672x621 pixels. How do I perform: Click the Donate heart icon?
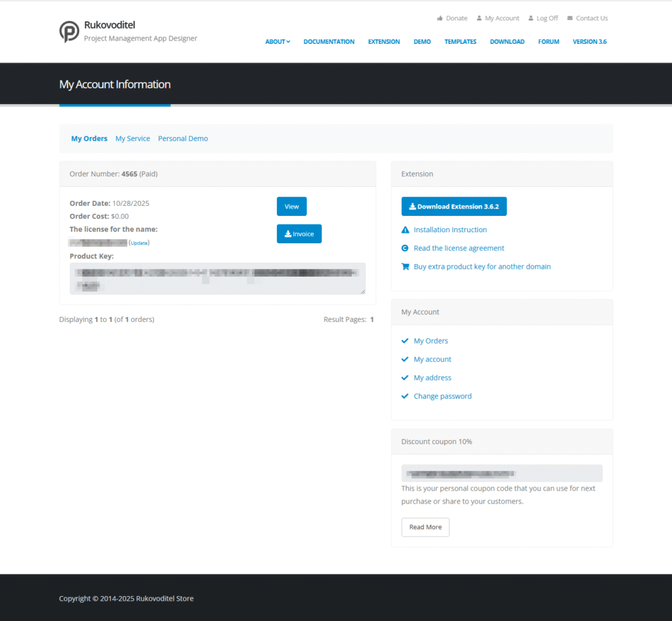click(440, 18)
